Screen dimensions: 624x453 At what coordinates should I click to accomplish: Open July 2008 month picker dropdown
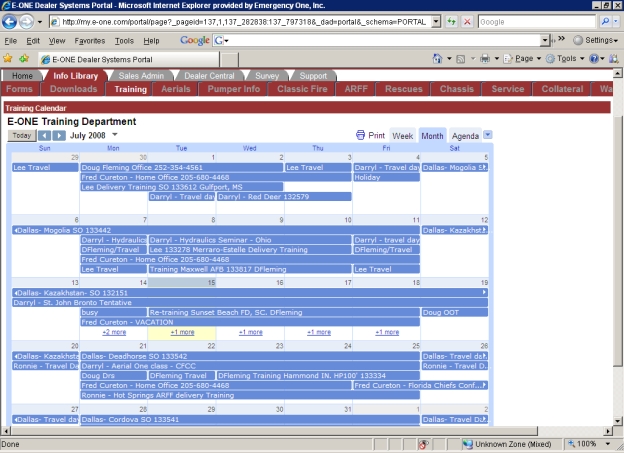pos(115,135)
